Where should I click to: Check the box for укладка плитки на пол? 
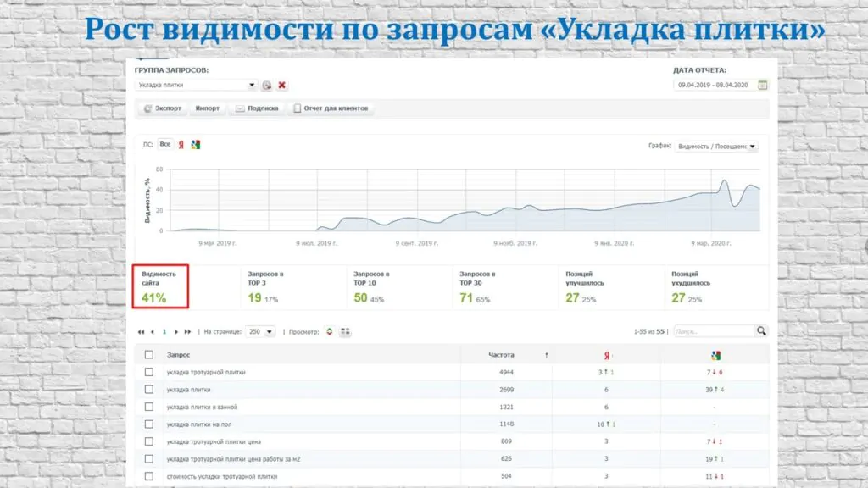[x=149, y=424]
